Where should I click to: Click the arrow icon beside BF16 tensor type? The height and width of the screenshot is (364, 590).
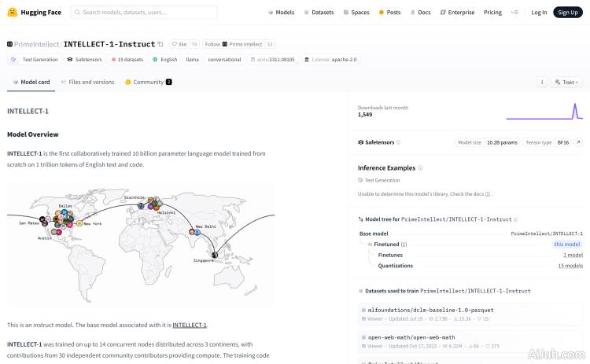[x=578, y=142]
